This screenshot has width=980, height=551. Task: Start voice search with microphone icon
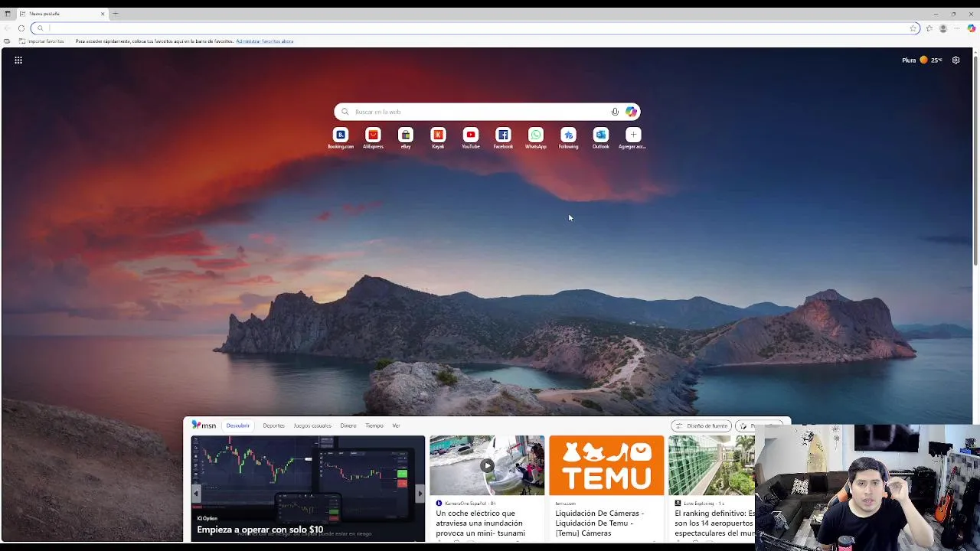coord(615,112)
